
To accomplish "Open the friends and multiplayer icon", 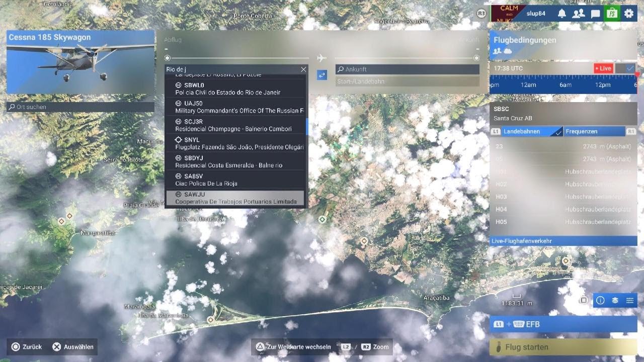I will point(579,14).
